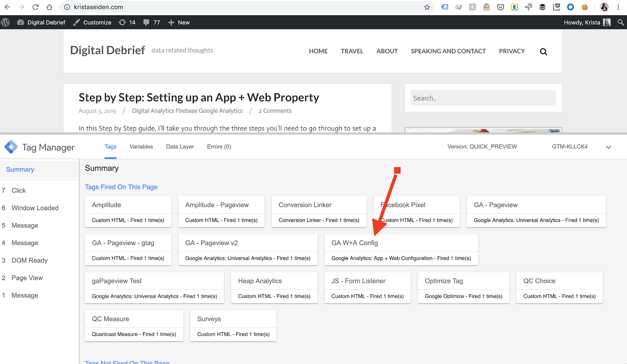Open the Step by Step post title
The image size is (627, 364).
pos(199,97)
